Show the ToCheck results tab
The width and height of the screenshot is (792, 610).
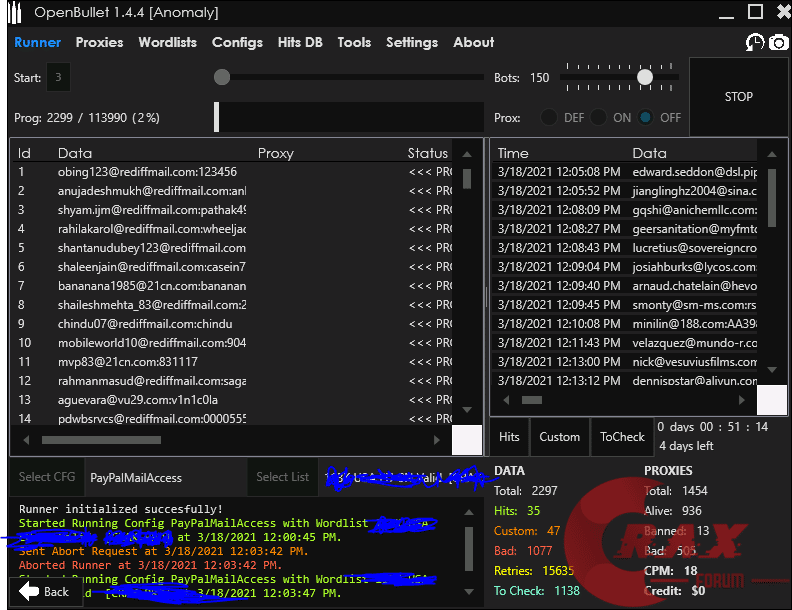point(622,436)
